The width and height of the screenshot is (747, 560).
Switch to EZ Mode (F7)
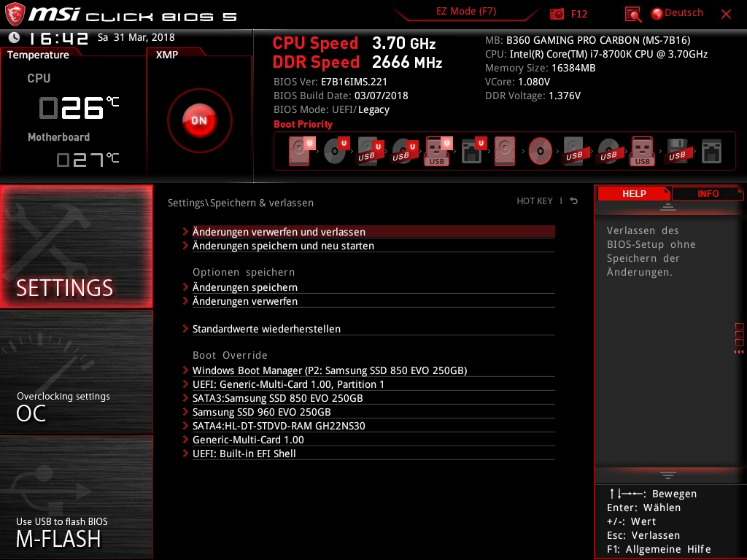click(x=466, y=11)
